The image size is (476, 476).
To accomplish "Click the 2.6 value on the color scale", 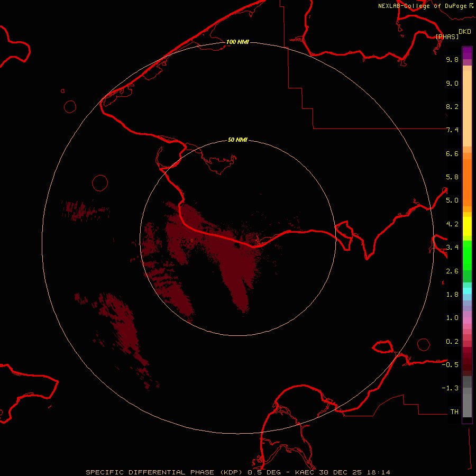I will (452, 271).
